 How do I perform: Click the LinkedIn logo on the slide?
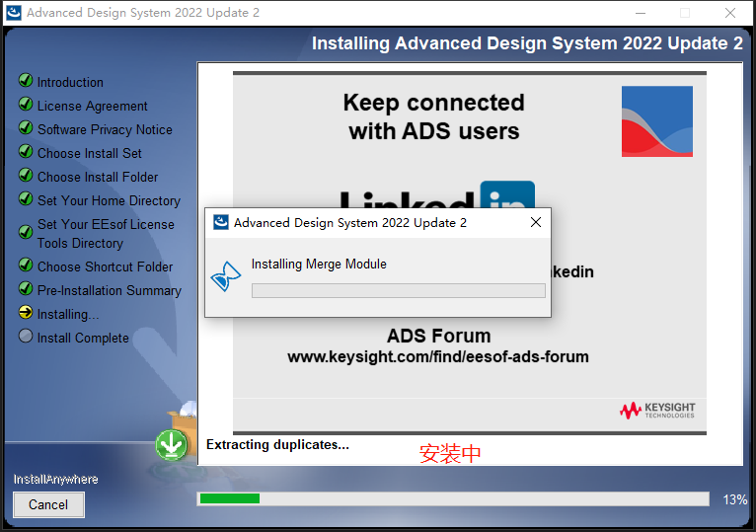437,194
